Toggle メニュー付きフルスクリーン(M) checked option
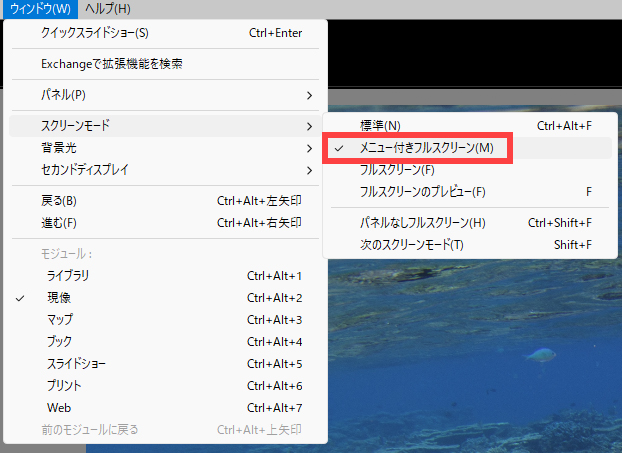 (426, 148)
